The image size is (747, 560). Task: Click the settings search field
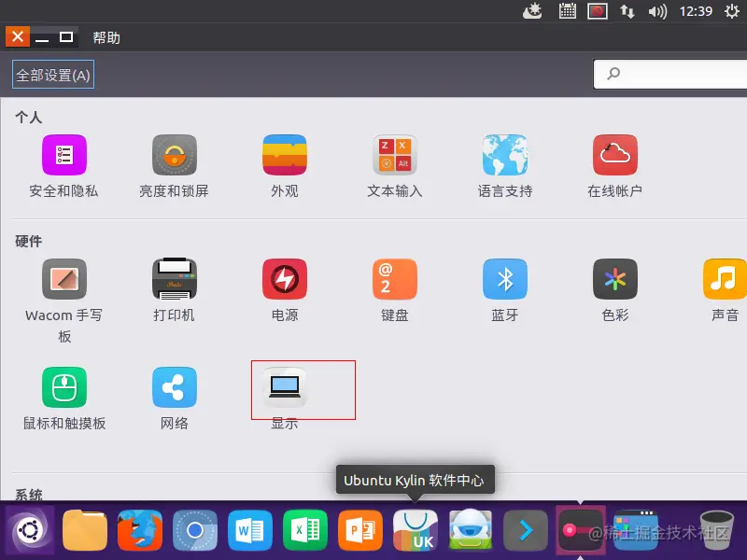click(669, 74)
